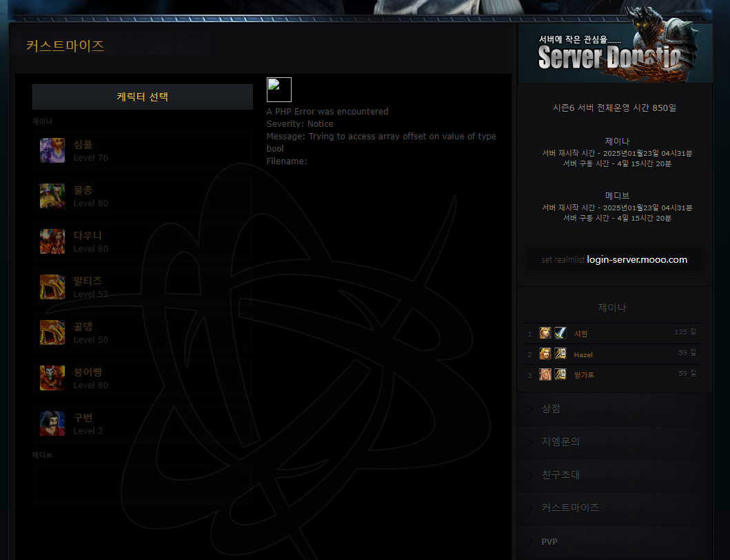
Task: Click the 제이나 heading in the server status panel
Action: (618, 141)
